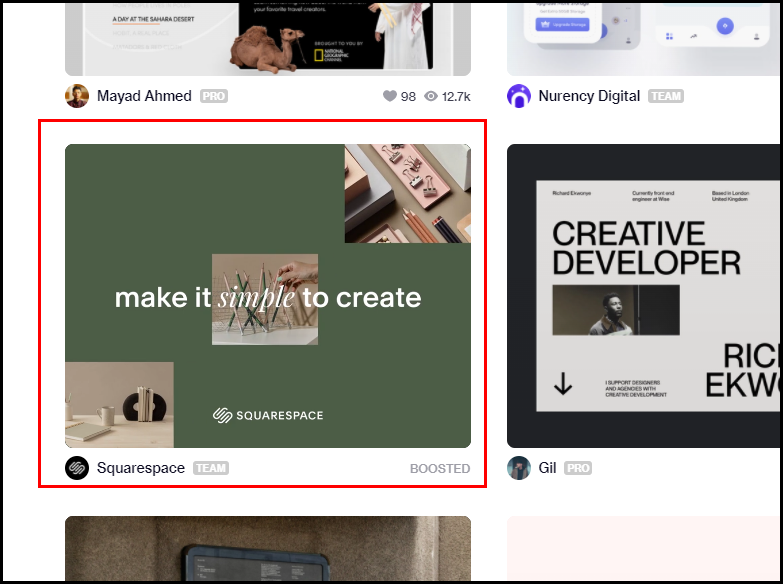This screenshot has height=584, width=783.
Task: Click the TEAM badge beside Nurency Digital
Action: 666,96
